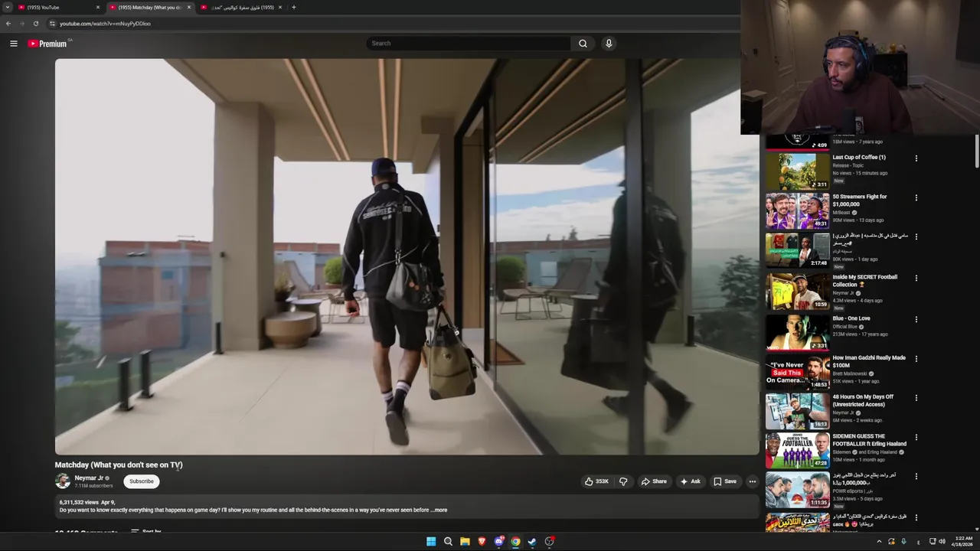Open the YouTube guide hamburger menu
The image size is (980, 551).
click(x=13, y=44)
